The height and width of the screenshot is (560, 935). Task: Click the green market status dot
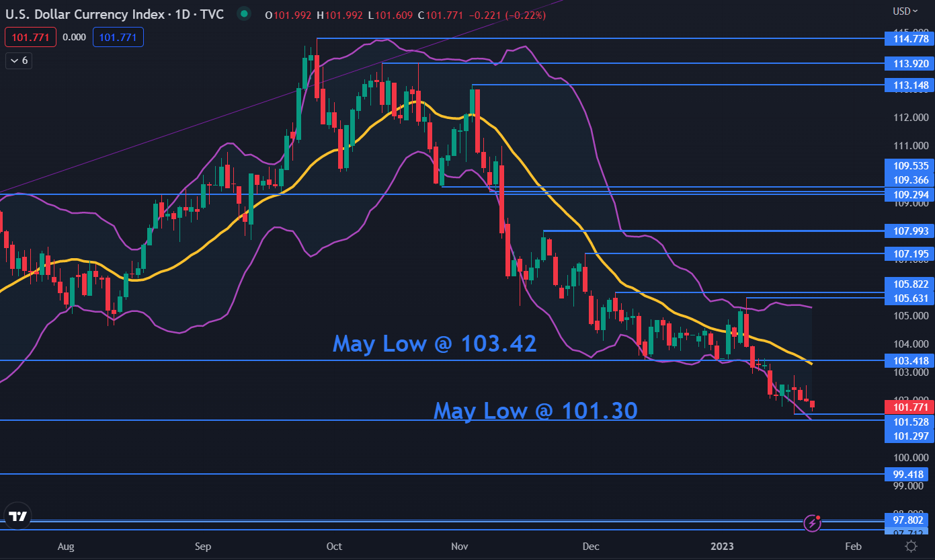pos(243,13)
